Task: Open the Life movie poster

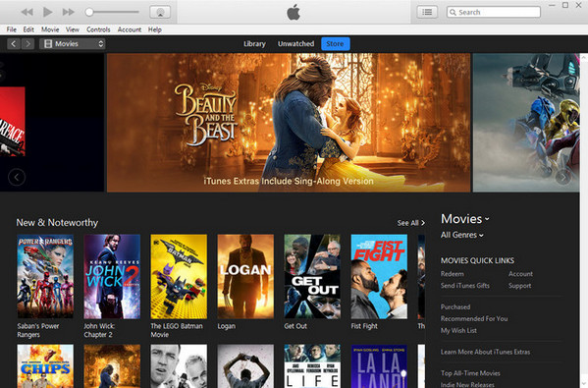Action: pos(312,366)
